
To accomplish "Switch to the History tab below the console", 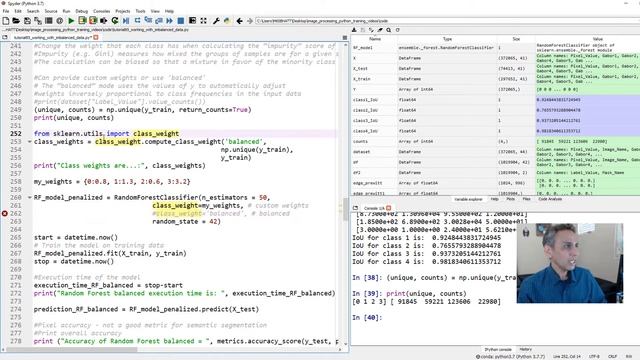I will [525, 349].
